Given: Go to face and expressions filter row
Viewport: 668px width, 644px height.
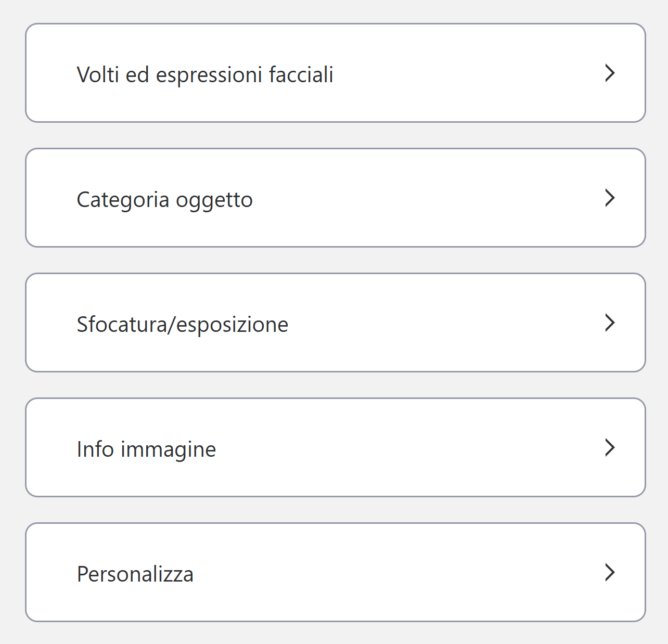Looking at the screenshot, I should coord(335,73).
